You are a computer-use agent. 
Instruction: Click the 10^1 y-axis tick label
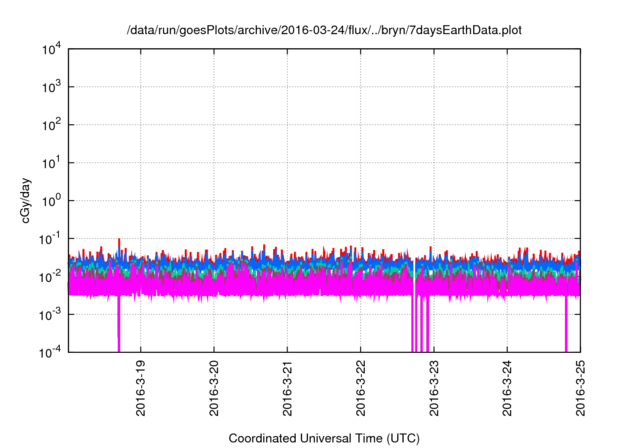[52, 163]
